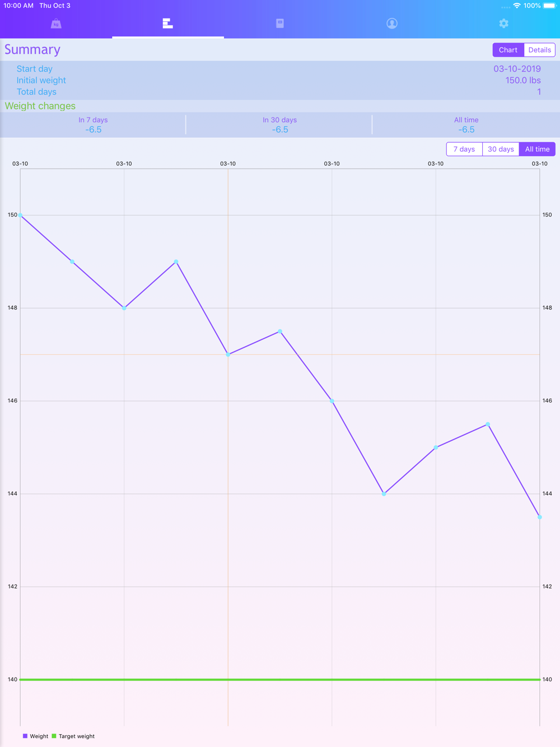Open the weight scale tab icon
560x747 pixels.
pos(56,24)
